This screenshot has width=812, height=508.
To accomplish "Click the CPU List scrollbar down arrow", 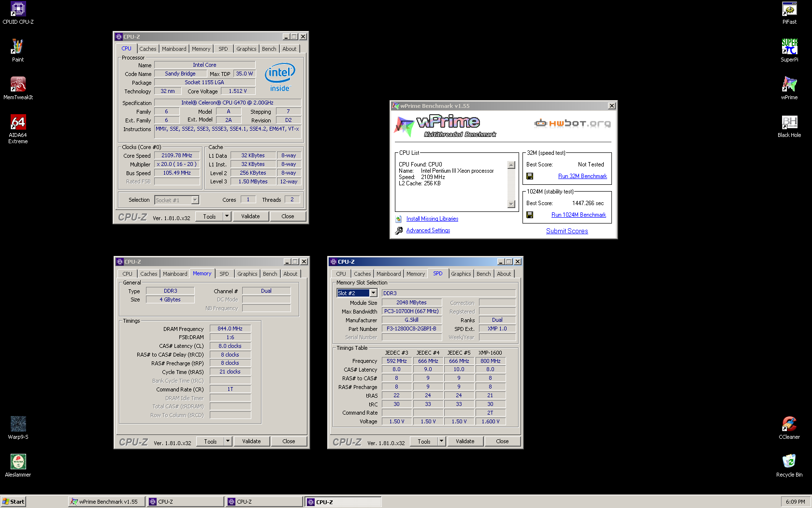I will point(511,204).
